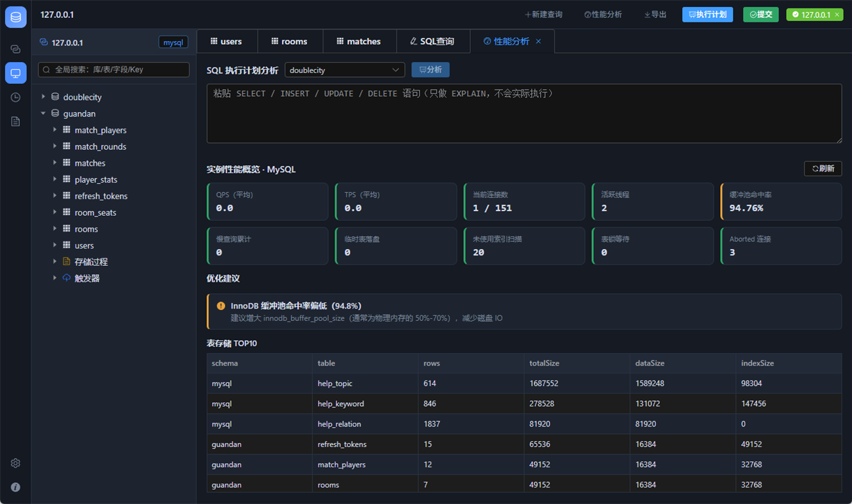
Task: Click the match_players table grid icon
Action: coord(67,130)
